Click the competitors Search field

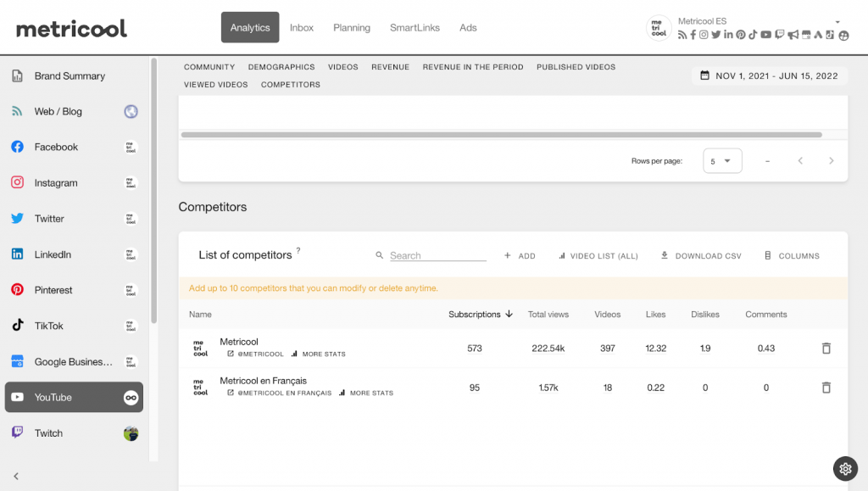click(x=438, y=256)
